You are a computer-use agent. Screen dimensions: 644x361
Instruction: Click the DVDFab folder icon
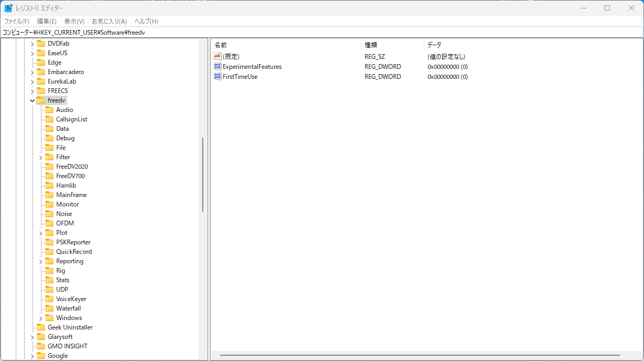pos(41,44)
